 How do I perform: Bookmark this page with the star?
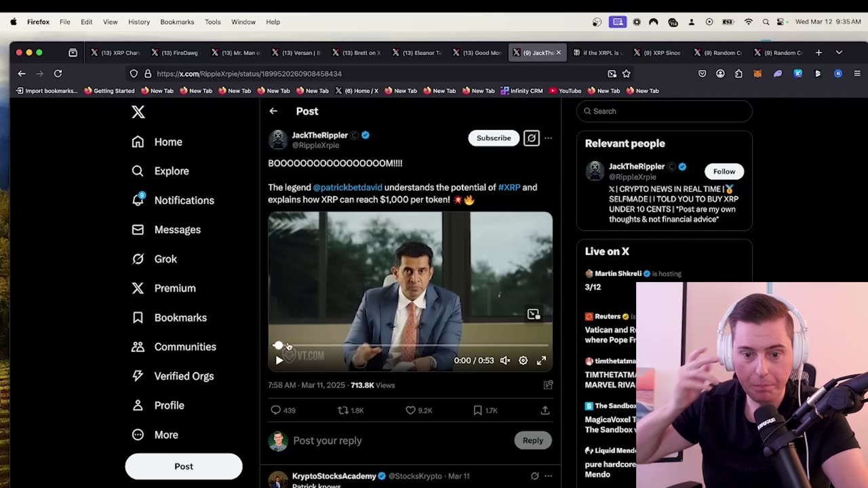pos(627,73)
